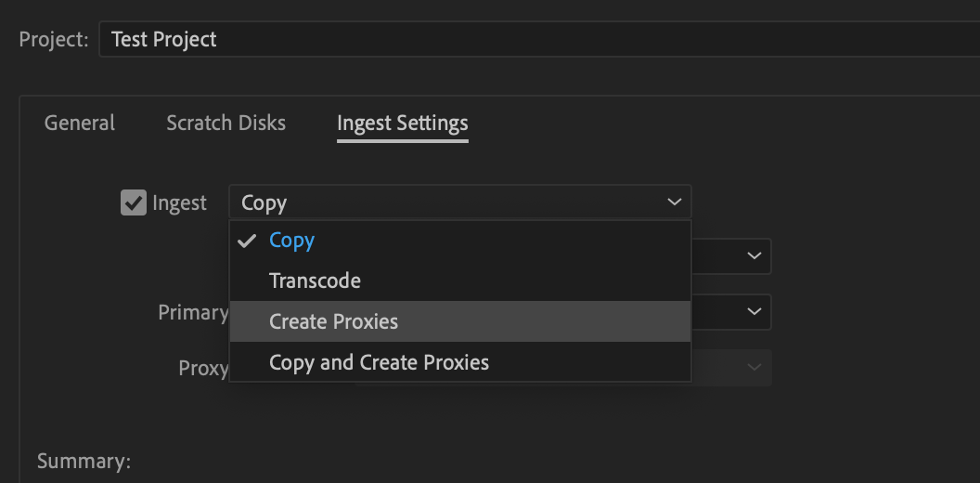
Task: Edit the Project name field
Action: (539, 39)
